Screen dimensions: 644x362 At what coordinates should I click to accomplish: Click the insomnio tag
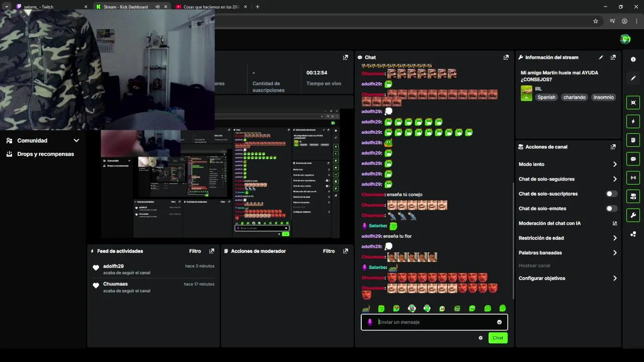603,97
